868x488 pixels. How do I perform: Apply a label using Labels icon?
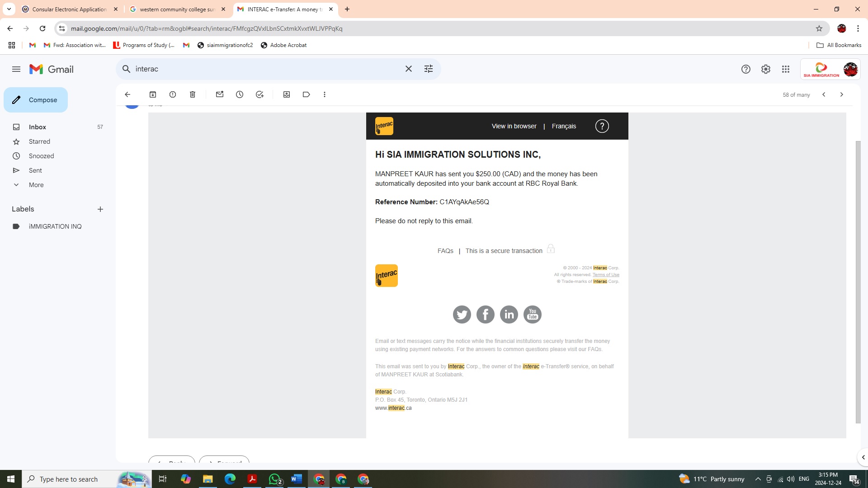coord(307,94)
